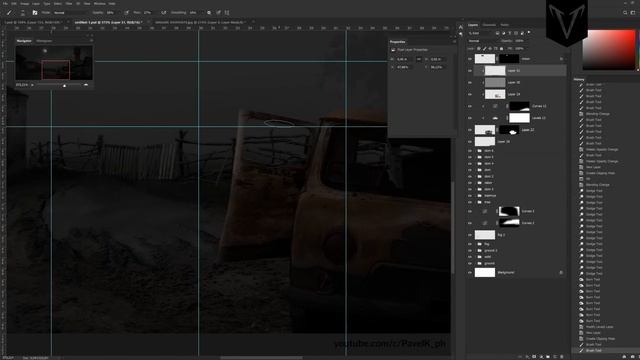
Task: Enable airbrush-style build-up icon
Action: pos(164,13)
